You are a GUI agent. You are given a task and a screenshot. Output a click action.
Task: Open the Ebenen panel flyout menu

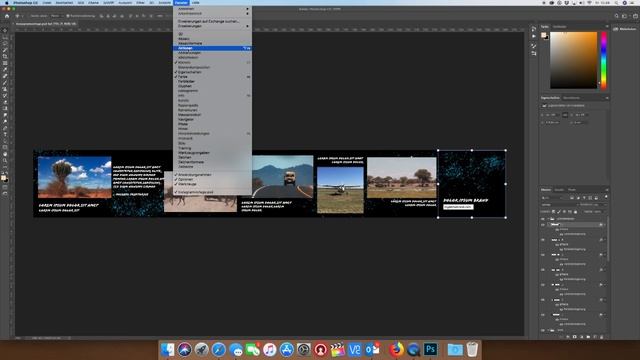607,190
